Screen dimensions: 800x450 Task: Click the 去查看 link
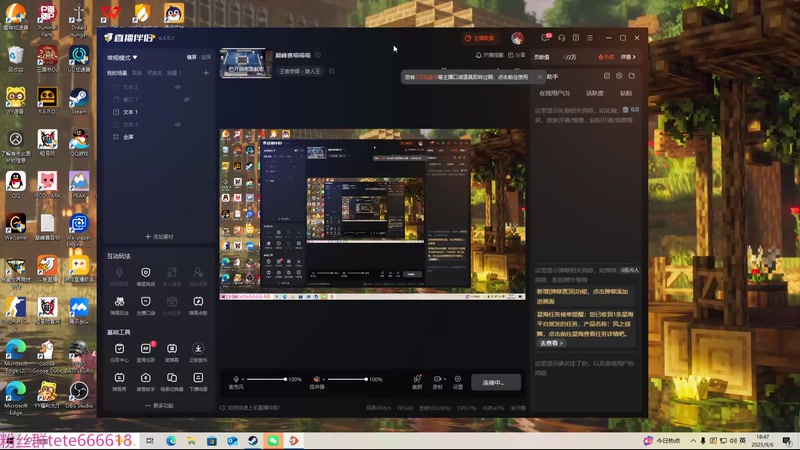point(551,343)
